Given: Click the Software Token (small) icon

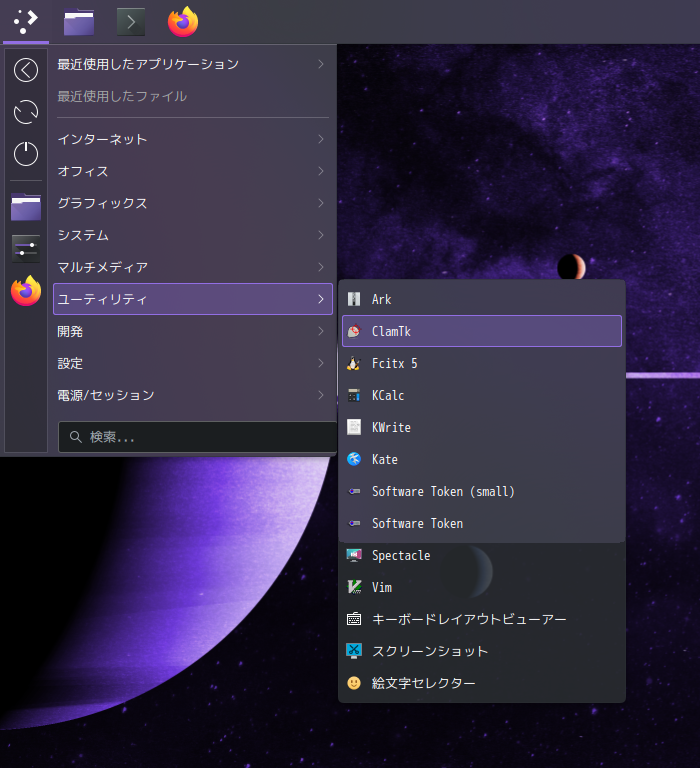Looking at the screenshot, I should point(354,491).
